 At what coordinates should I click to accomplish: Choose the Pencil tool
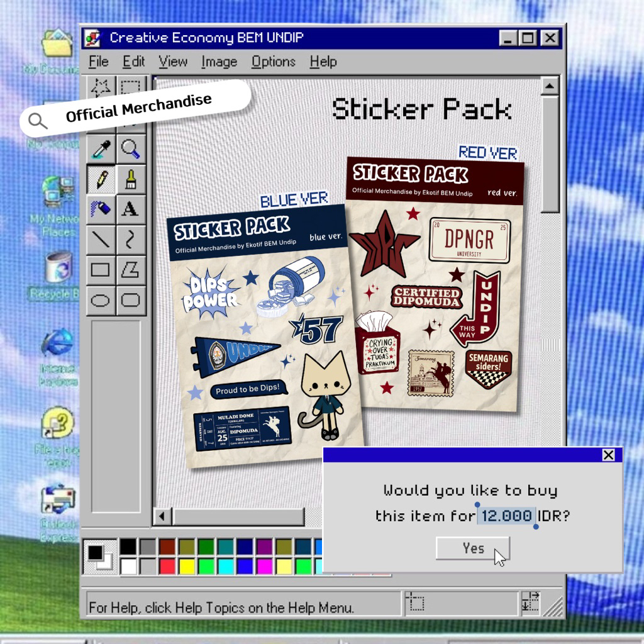101,179
